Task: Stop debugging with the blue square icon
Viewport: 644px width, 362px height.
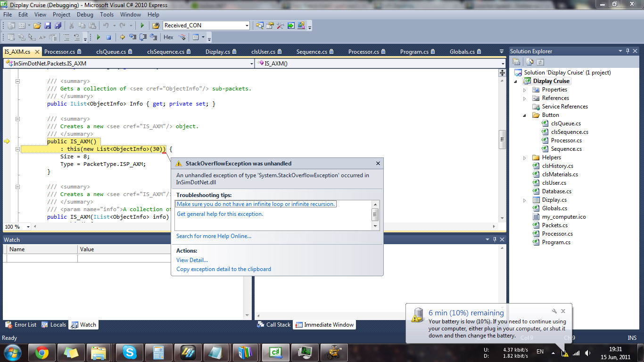Action: click(x=108, y=37)
